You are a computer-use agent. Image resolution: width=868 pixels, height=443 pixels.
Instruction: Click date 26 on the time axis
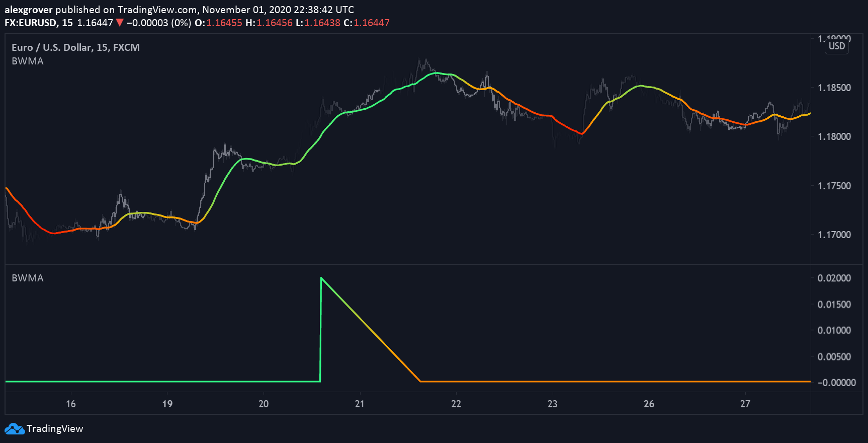pyautogui.click(x=649, y=404)
